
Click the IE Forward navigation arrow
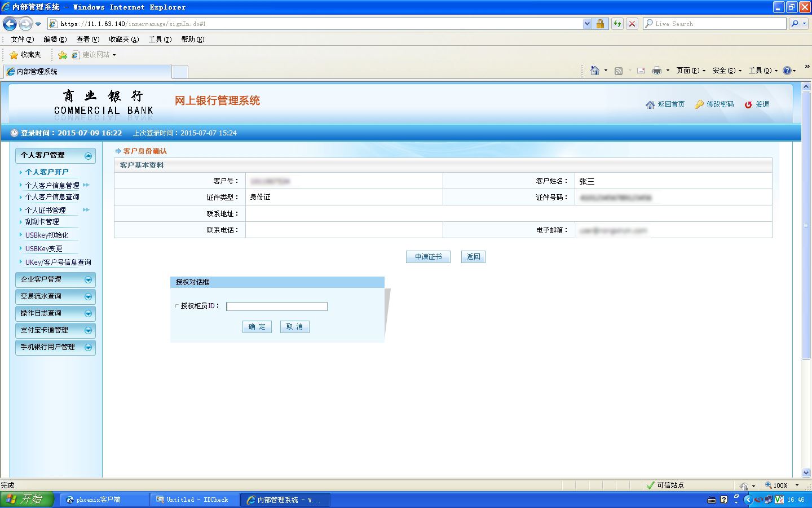point(25,24)
